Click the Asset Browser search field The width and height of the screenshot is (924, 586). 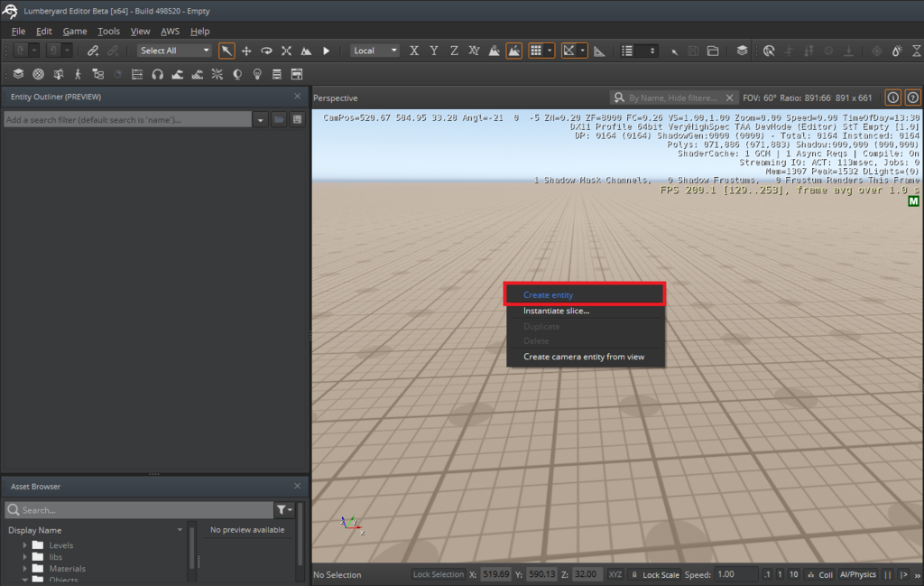139,510
